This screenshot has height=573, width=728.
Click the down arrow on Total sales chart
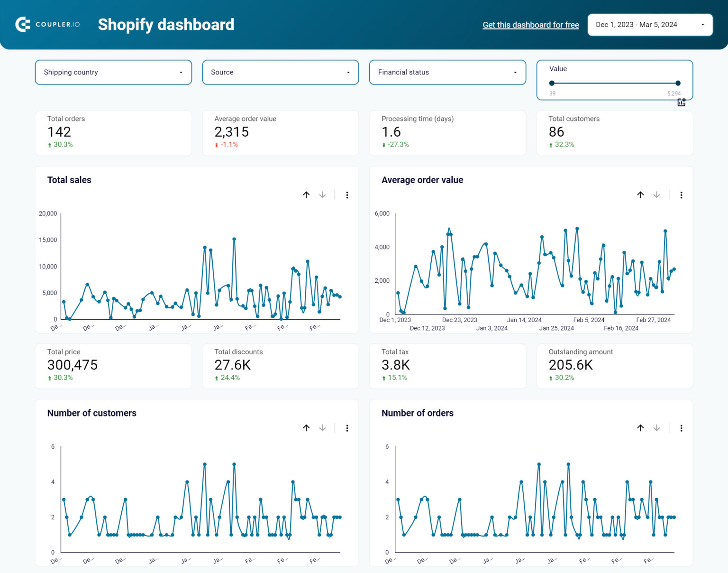point(322,195)
